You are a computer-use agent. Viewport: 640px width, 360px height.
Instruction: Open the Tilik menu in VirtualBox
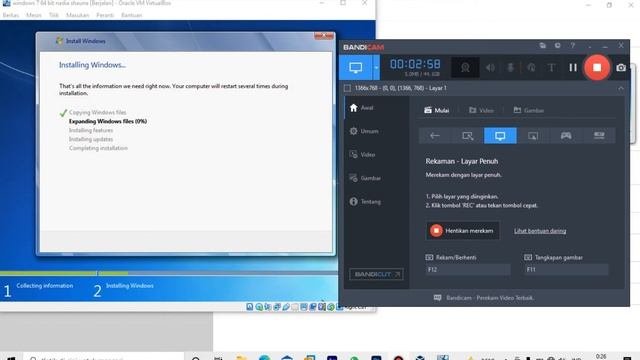point(54,15)
